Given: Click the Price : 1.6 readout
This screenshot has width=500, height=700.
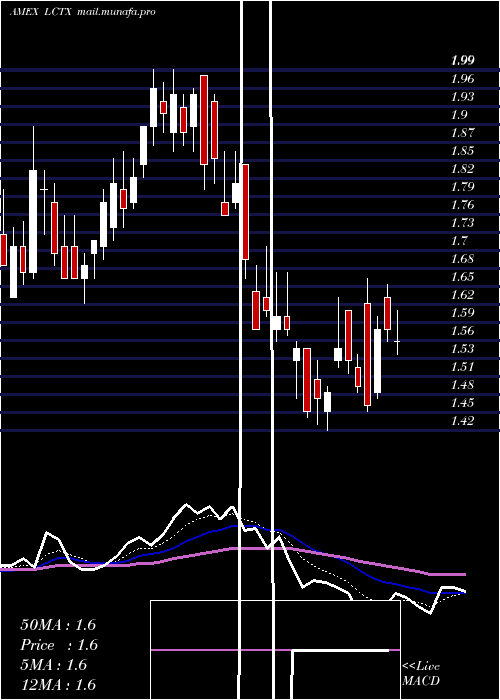Looking at the screenshot, I should 59,645.
